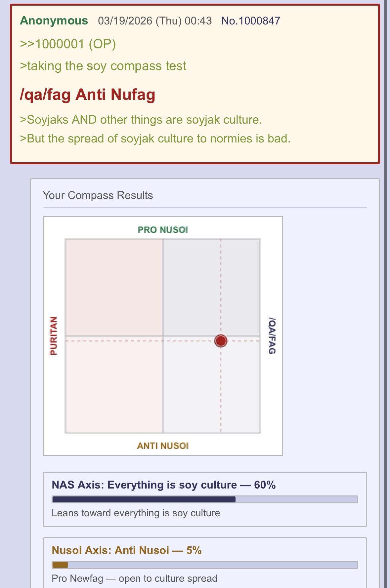The width and height of the screenshot is (390, 588).
Task: Click the Your Compass Results heading
Action: 98,195
